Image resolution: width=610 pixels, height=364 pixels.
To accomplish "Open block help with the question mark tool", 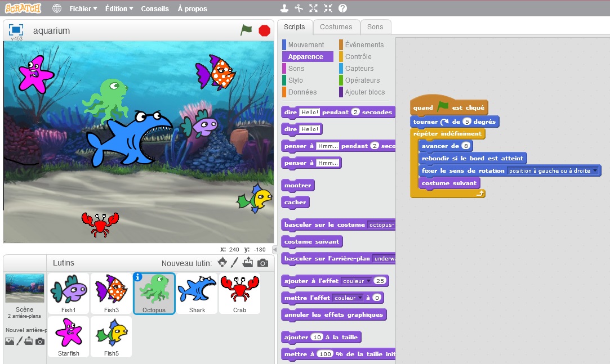I will pos(343,9).
